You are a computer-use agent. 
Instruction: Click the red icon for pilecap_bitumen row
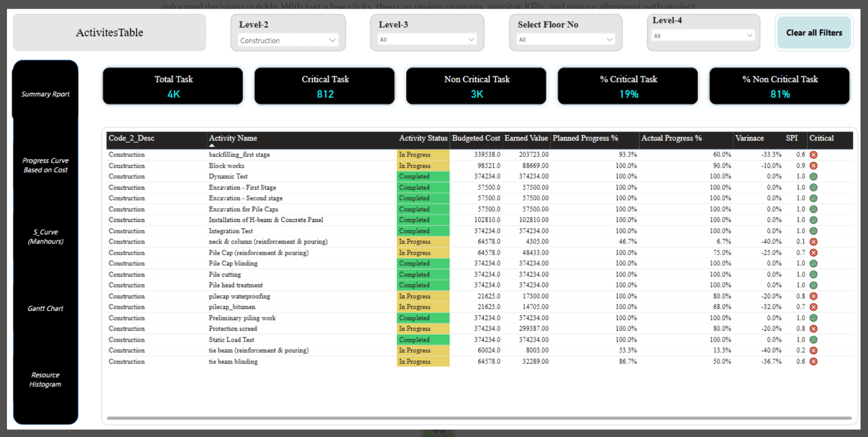813,307
